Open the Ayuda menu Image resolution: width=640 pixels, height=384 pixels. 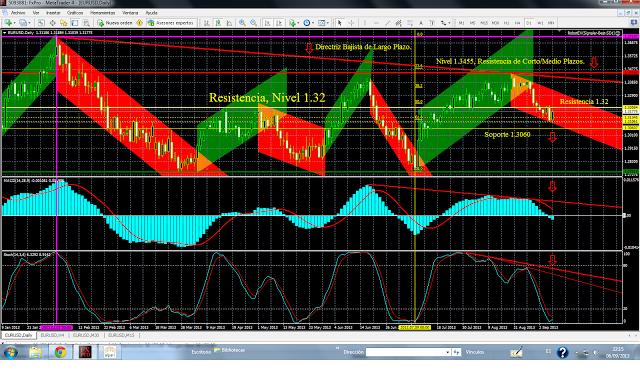point(151,13)
